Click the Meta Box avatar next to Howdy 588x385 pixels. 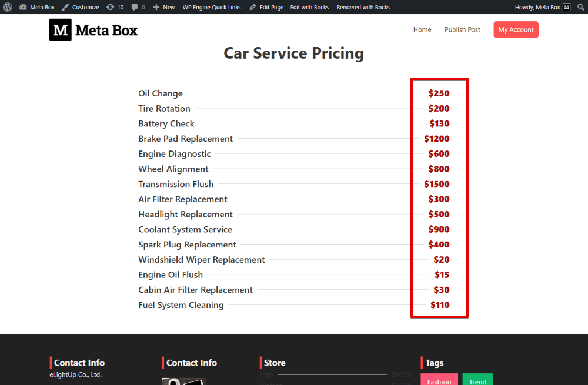[565, 6]
